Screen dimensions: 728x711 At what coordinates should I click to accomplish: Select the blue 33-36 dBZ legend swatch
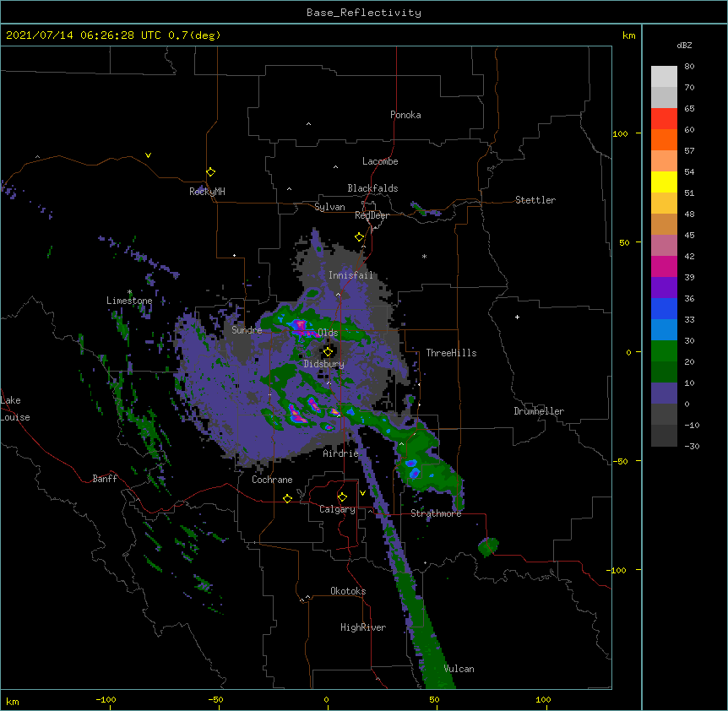coord(664,308)
